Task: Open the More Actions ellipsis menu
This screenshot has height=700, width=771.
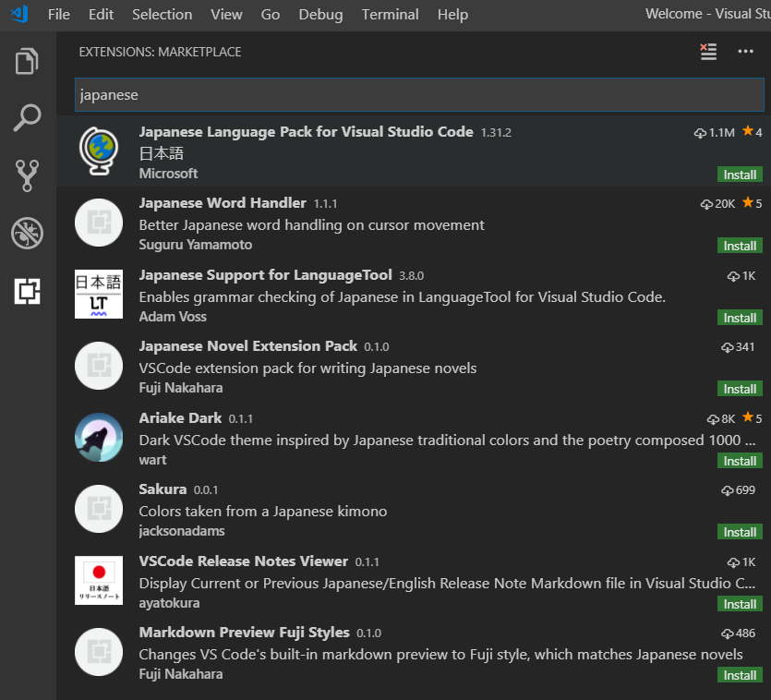Action: (745, 52)
